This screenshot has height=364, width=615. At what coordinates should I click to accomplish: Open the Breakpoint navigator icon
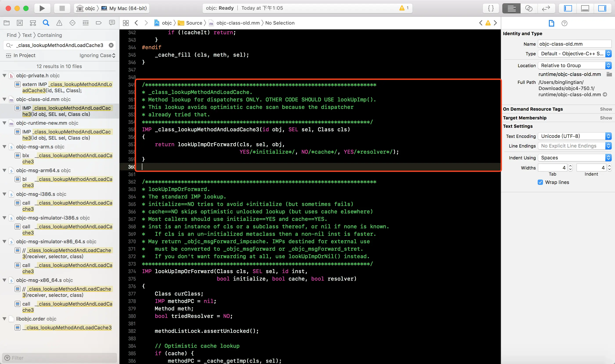point(99,23)
